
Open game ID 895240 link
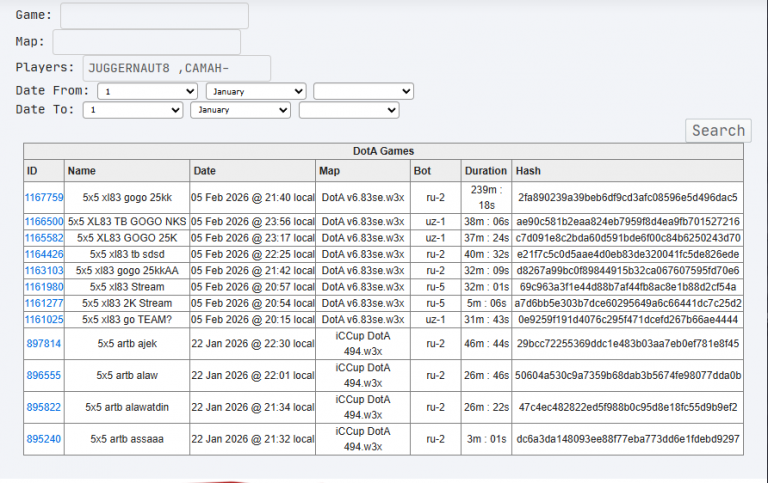pyautogui.click(x=44, y=439)
